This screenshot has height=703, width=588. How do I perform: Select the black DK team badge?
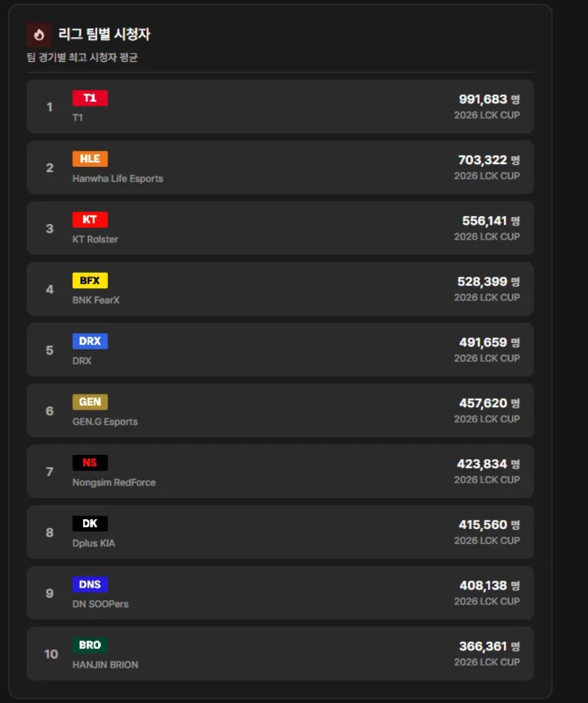(90, 523)
